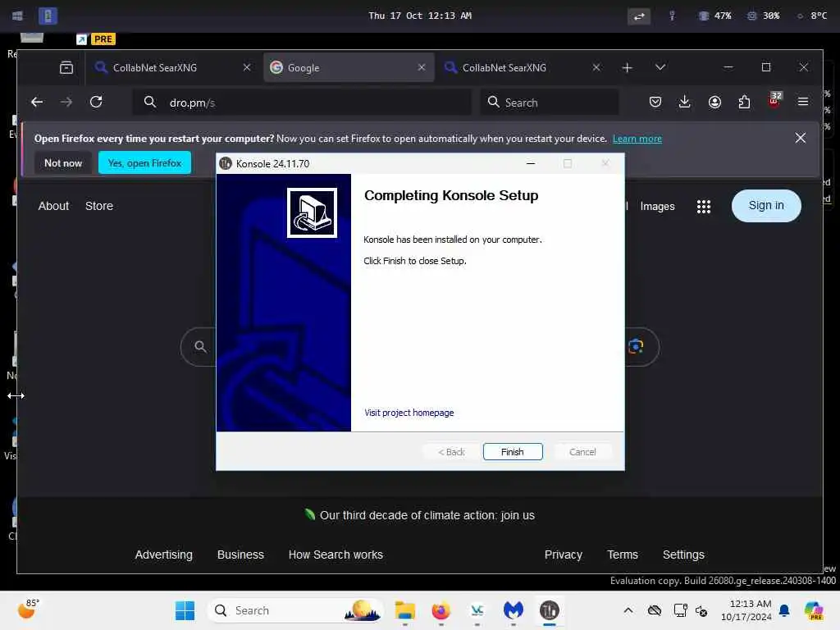Click the Google search magnifier icon

pos(200,347)
